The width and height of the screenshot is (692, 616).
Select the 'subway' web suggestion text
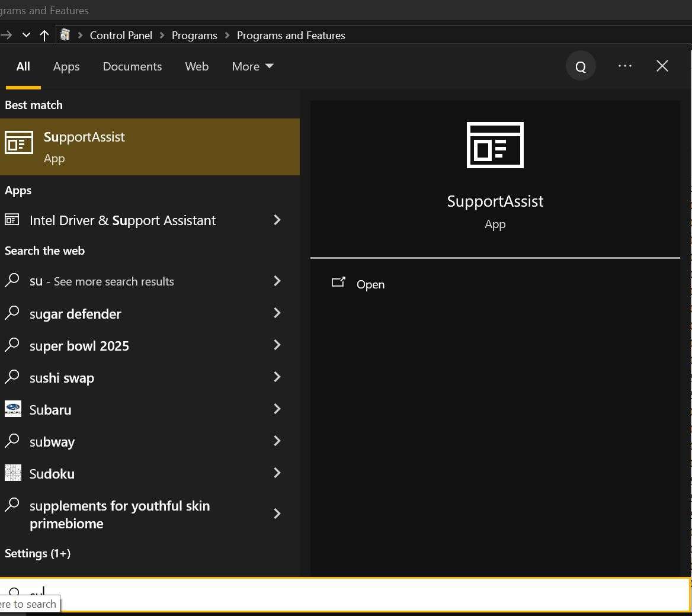pos(52,442)
